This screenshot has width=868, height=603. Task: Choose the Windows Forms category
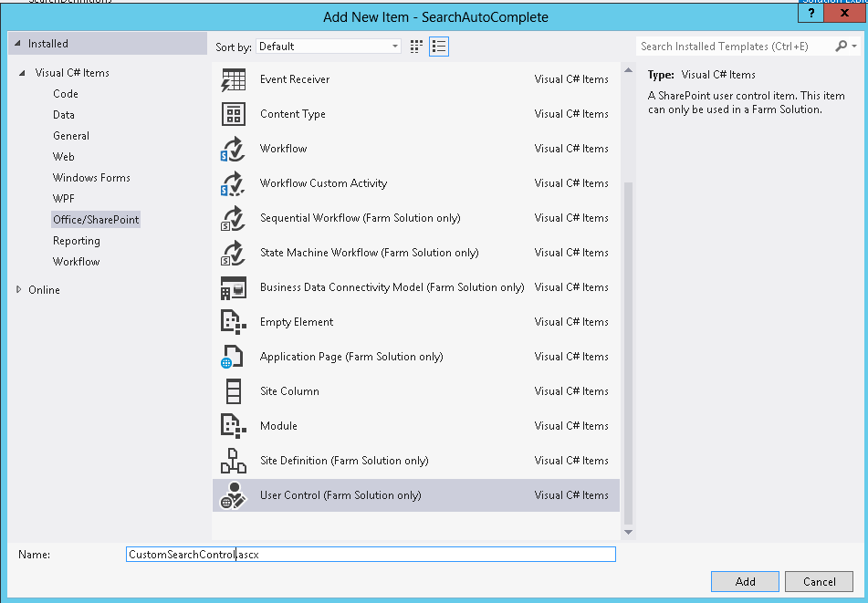91,178
